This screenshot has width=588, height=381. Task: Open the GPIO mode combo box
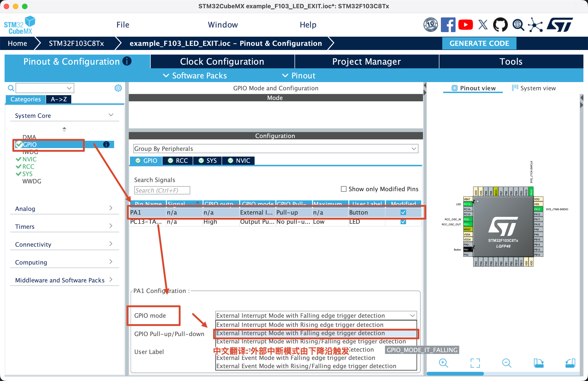pyautogui.click(x=316, y=315)
